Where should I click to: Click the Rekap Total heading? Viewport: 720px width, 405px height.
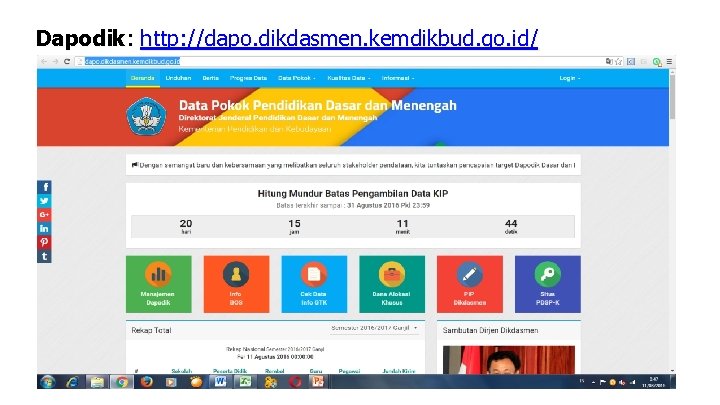(x=151, y=330)
